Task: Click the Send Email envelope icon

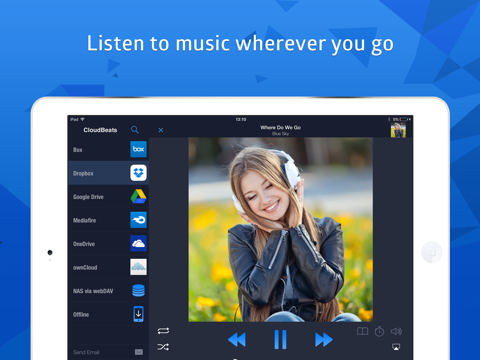Action: (139, 352)
